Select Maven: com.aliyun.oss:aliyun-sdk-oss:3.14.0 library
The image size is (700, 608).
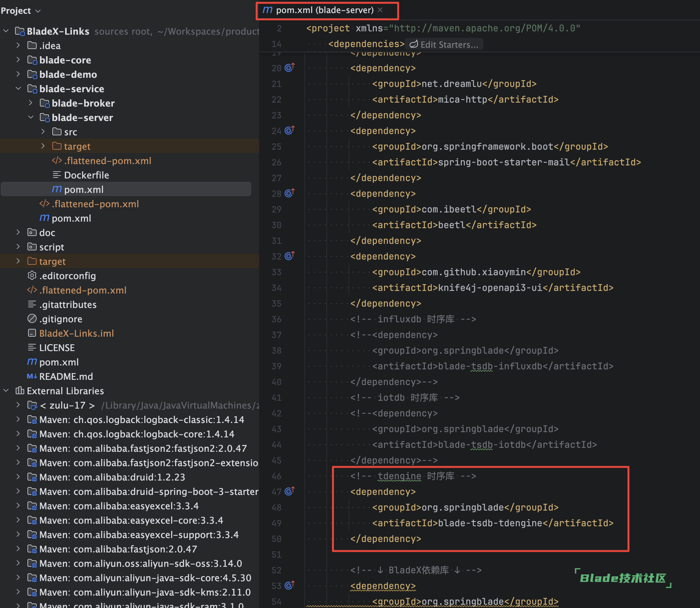click(x=141, y=563)
